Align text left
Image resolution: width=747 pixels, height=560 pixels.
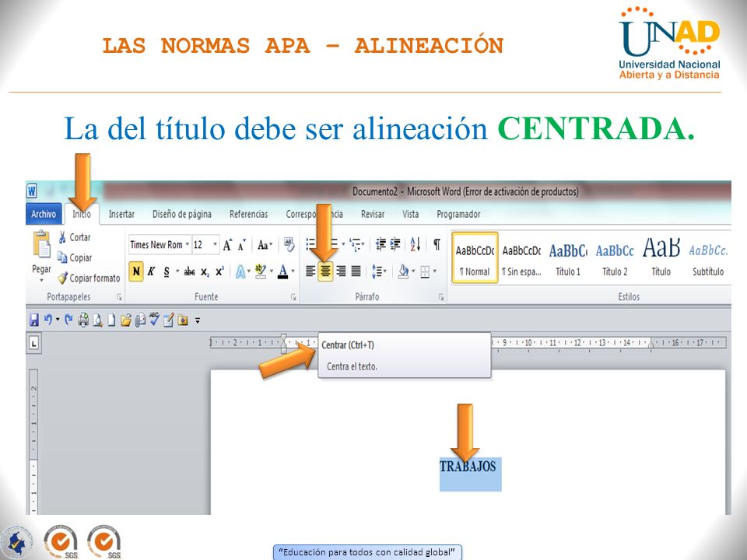(x=310, y=271)
